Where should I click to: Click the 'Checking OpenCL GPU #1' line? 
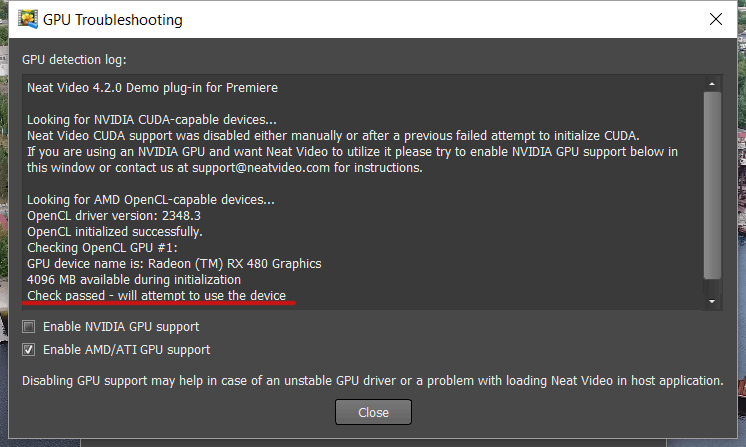click(x=102, y=248)
